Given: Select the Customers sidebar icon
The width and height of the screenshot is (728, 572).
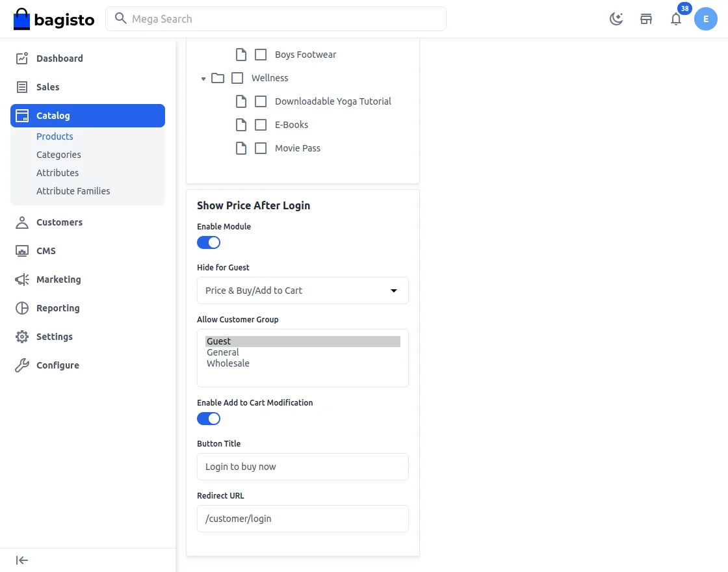Looking at the screenshot, I should [20, 222].
